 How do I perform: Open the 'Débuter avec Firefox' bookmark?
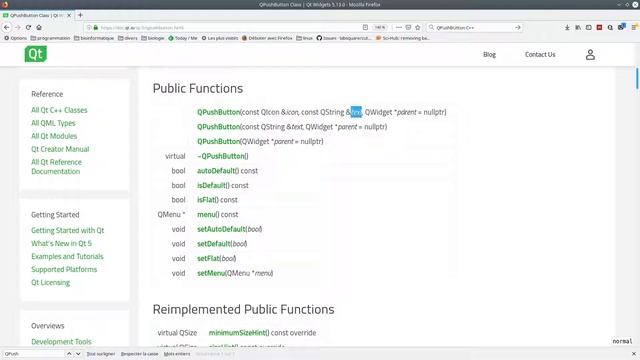267,38
